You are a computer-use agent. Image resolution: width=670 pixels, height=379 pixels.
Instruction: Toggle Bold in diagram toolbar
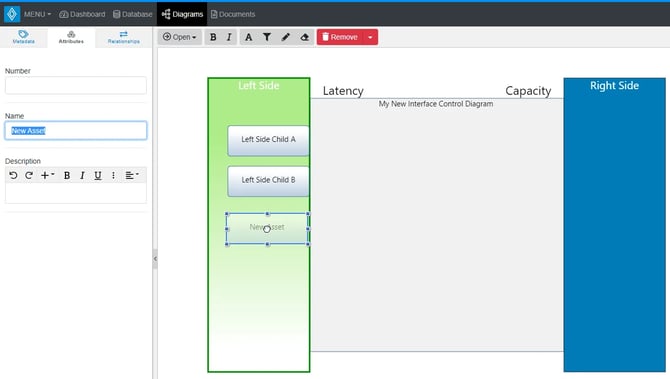tap(213, 37)
